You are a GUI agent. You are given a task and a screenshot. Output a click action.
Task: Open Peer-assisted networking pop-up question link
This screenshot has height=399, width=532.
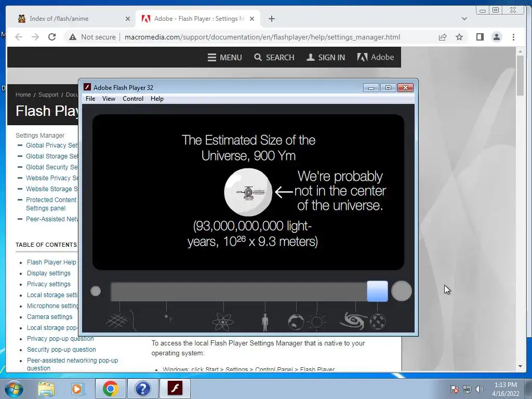pos(72,364)
